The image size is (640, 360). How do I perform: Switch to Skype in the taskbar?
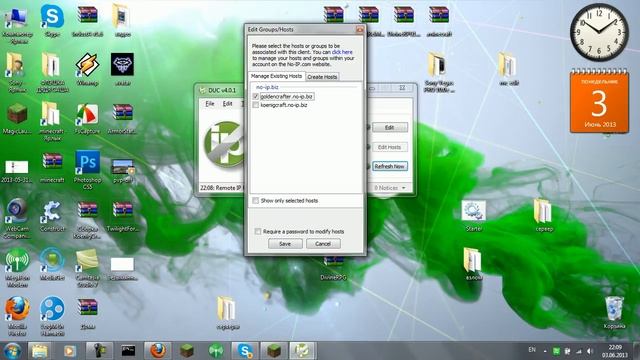[245, 351]
